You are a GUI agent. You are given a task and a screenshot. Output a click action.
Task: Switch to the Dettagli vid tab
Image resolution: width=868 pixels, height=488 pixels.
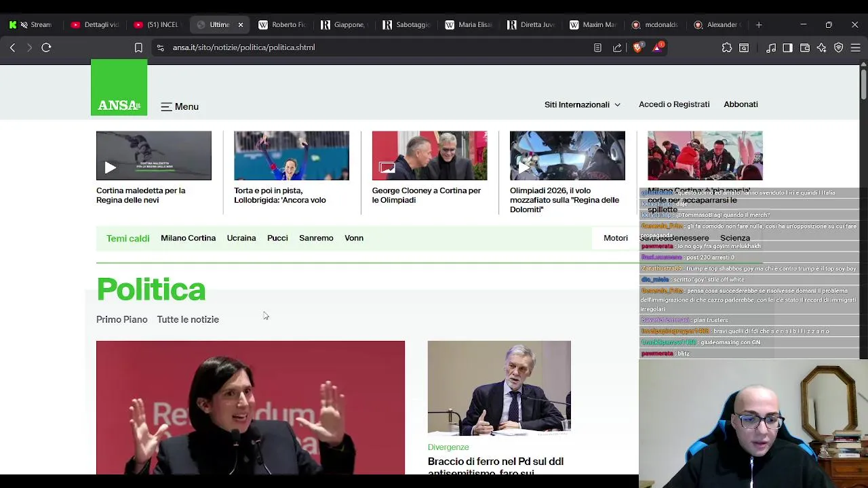95,24
